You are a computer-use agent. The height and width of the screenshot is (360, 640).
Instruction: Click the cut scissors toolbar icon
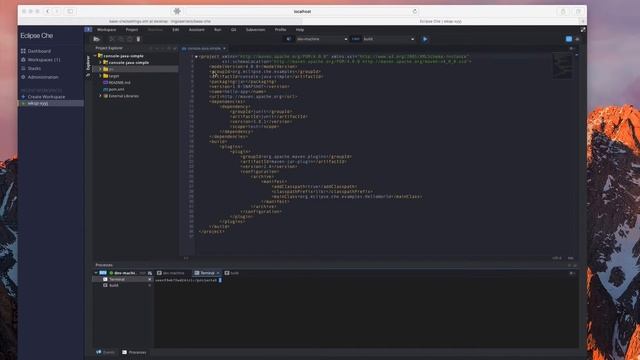pyautogui.click(x=112, y=39)
